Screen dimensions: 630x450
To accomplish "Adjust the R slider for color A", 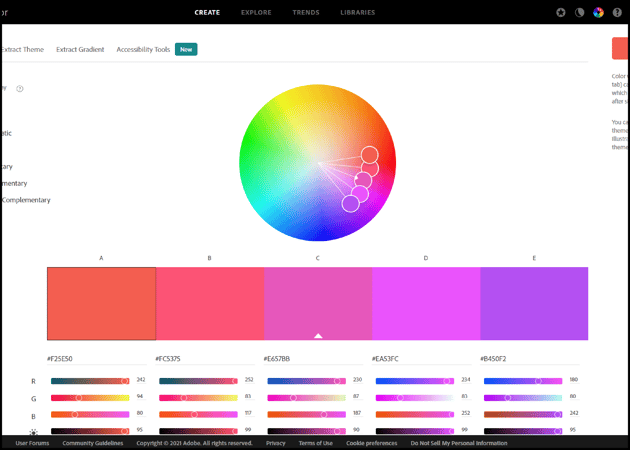I will (90, 381).
